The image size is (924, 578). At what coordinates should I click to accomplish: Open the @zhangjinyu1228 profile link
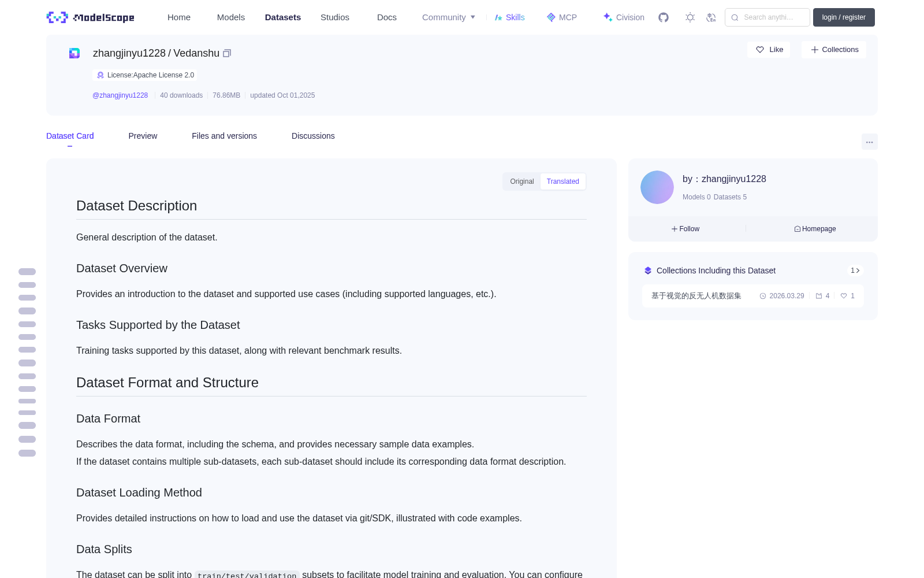tap(120, 95)
